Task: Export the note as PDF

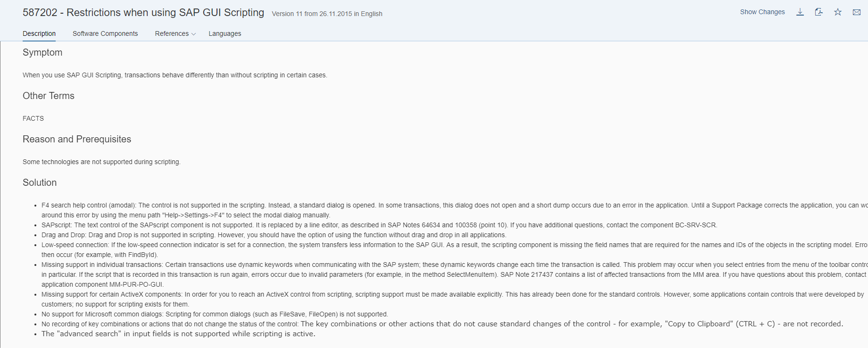Action: (819, 12)
